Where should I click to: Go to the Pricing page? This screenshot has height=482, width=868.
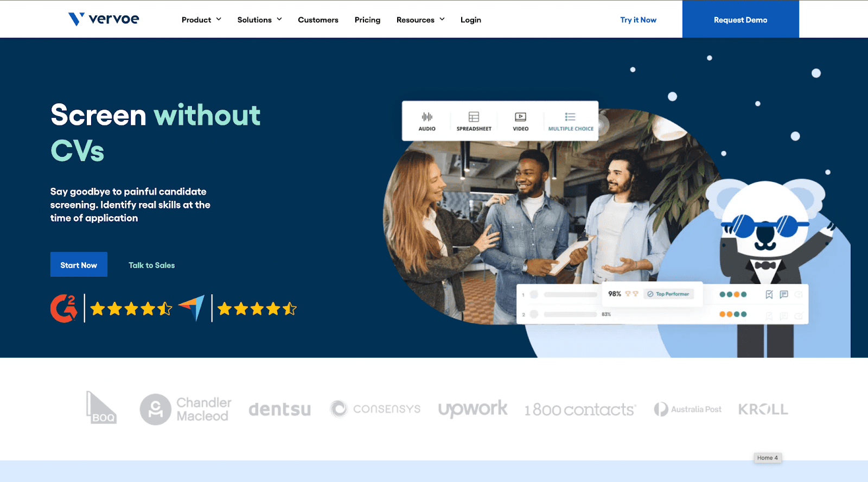(x=367, y=20)
